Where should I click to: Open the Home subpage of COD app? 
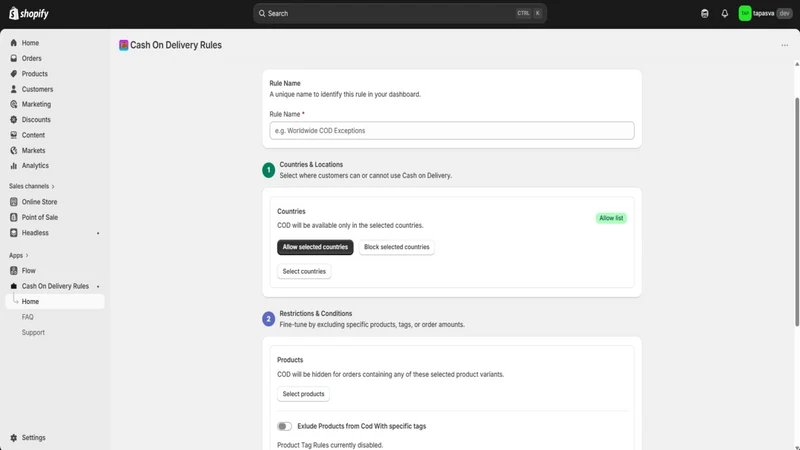pyautogui.click(x=55, y=302)
